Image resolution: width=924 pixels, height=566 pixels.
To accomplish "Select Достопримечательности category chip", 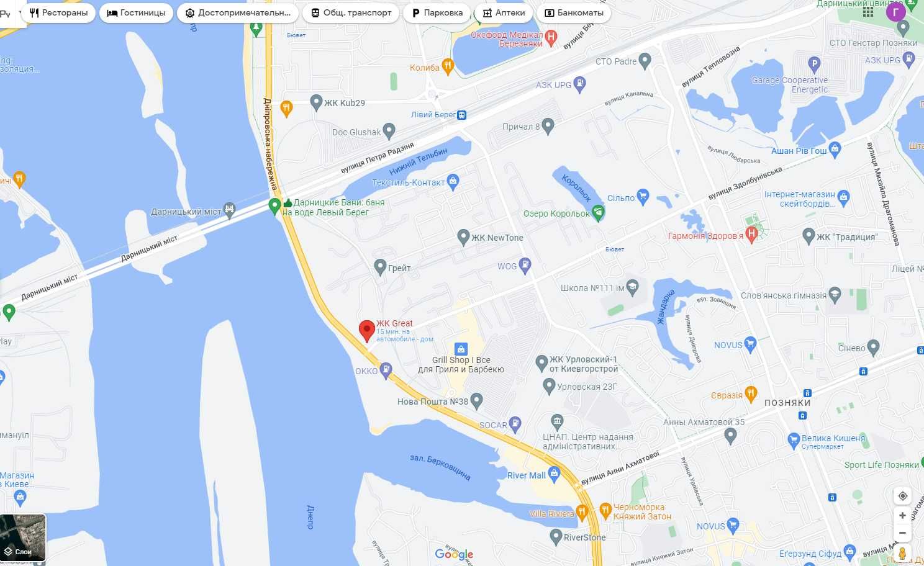I will [238, 12].
